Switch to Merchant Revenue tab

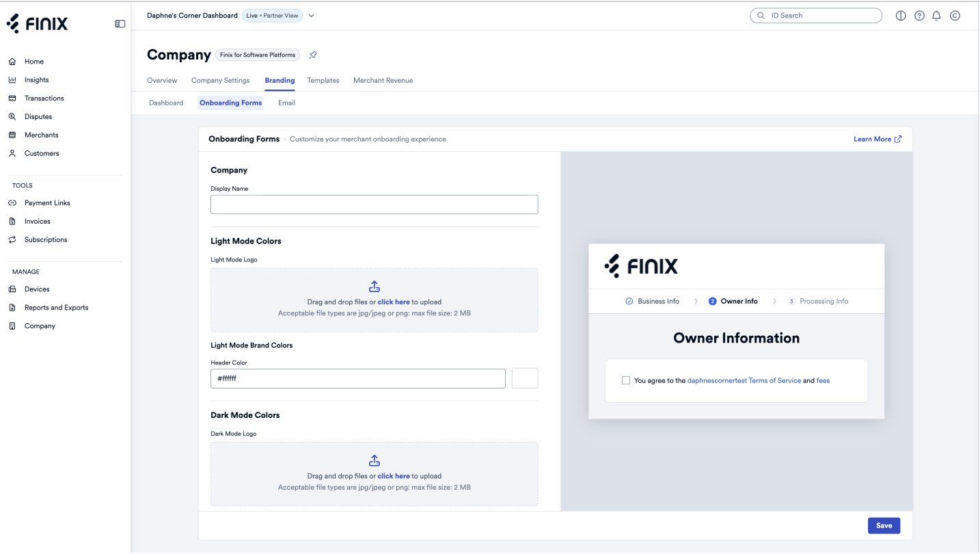[383, 81]
